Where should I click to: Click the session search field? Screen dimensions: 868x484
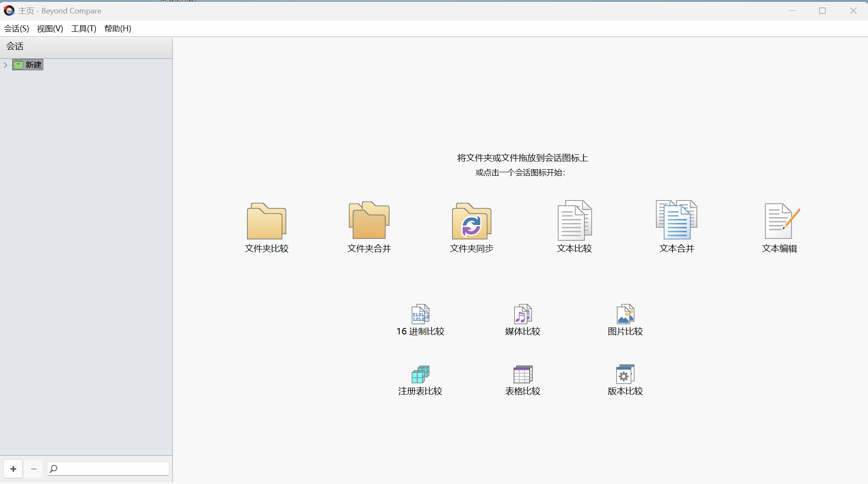click(x=107, y=468)
